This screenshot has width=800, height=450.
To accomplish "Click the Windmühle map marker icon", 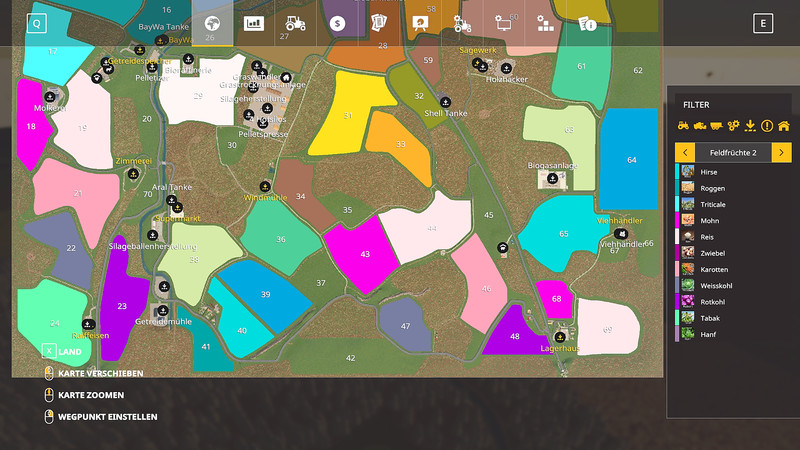I will [265, 187].
